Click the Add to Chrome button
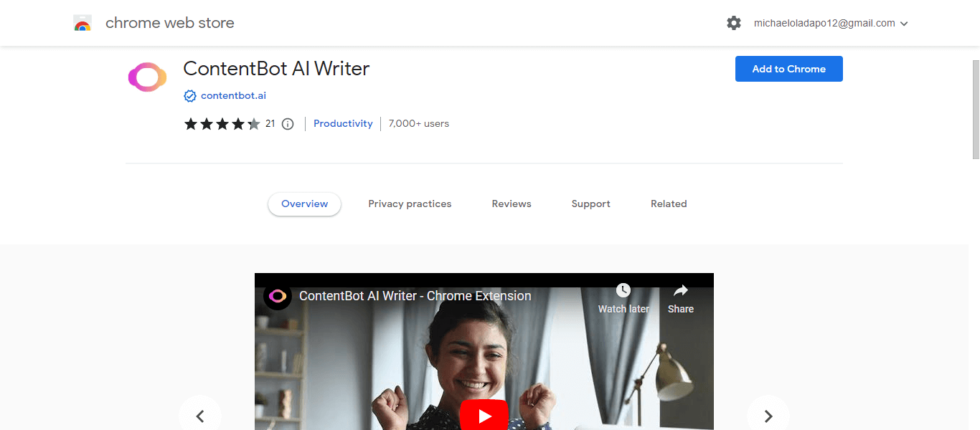This screenshot has width=980, height=430. pyautogui.click(x=789, y=69)
